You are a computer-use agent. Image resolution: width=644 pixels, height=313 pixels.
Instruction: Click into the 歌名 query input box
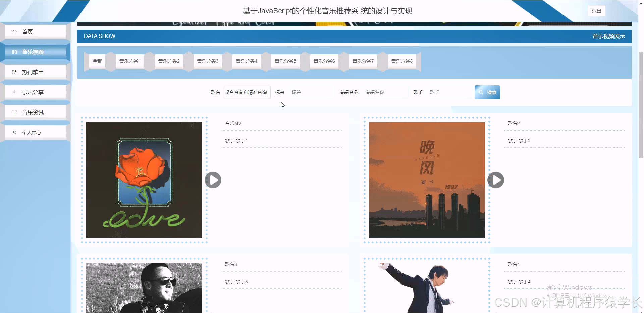tap(247, 92)
